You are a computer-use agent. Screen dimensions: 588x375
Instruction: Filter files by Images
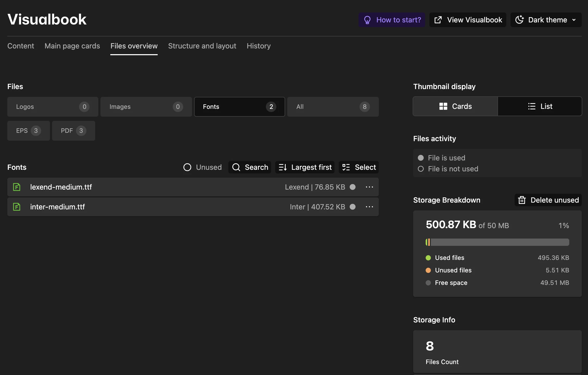(x=146, y=107)
